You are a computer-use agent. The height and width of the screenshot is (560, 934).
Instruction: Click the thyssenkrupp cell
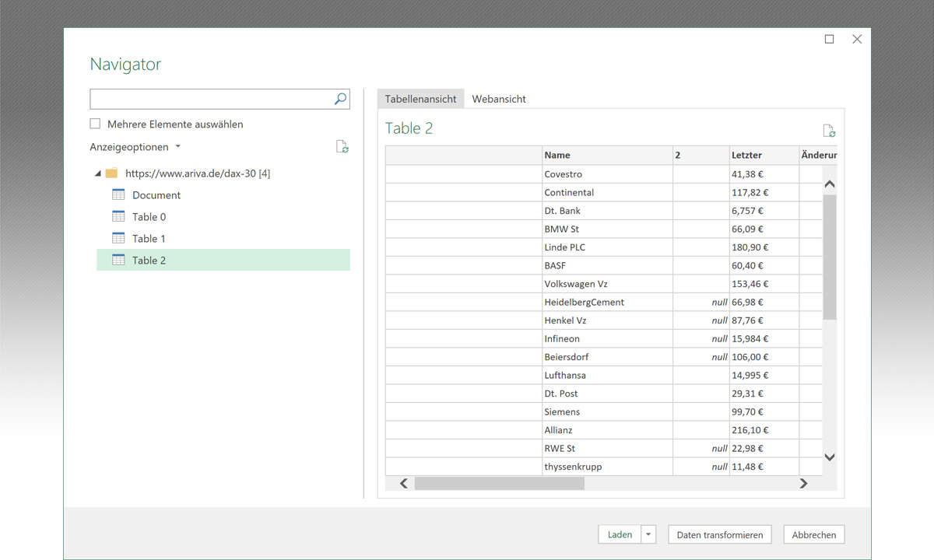607,467
